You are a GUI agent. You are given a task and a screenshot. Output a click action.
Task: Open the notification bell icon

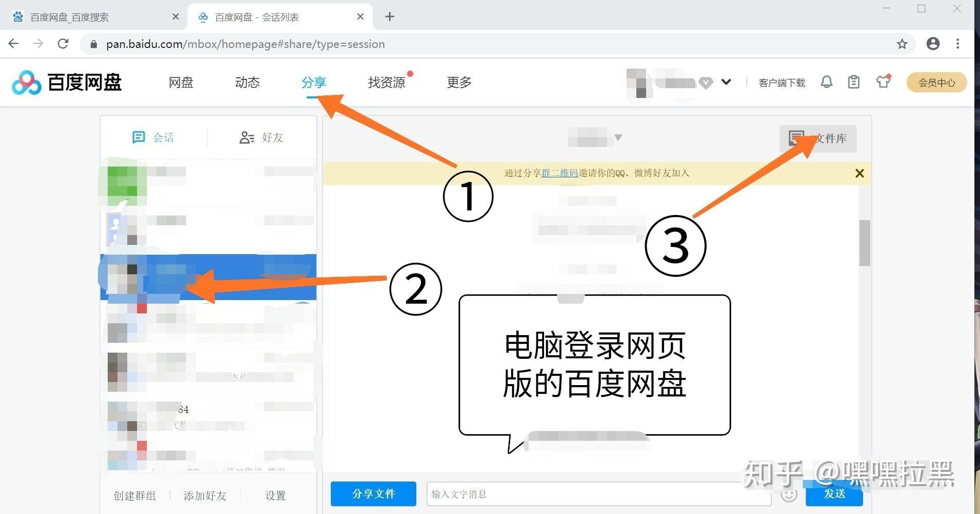pyautogui.click(x=826, y=82)
